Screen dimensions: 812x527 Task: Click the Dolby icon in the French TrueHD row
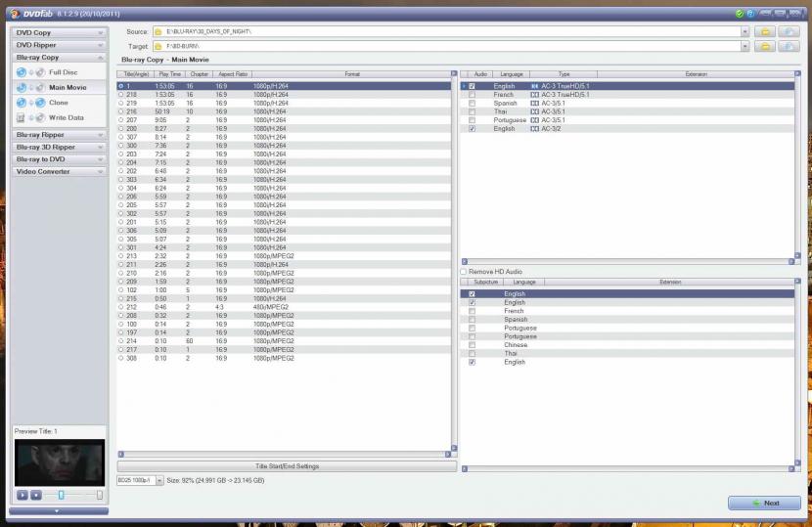(534, 95)
